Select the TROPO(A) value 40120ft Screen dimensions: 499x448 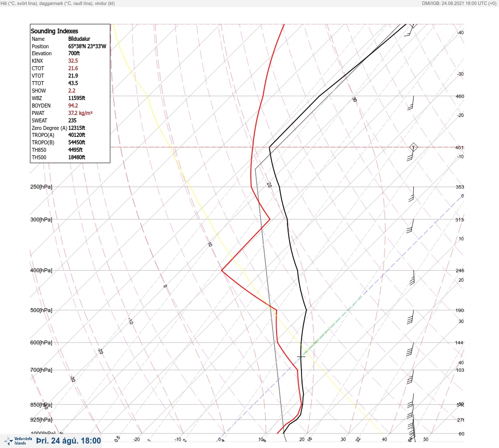coord(77,135)
